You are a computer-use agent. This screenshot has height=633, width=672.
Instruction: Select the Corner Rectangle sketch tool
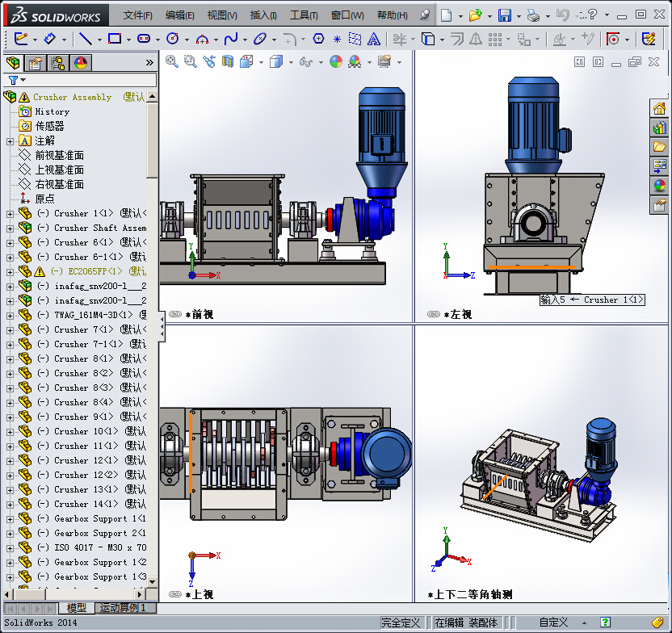(x=115, y=39)
